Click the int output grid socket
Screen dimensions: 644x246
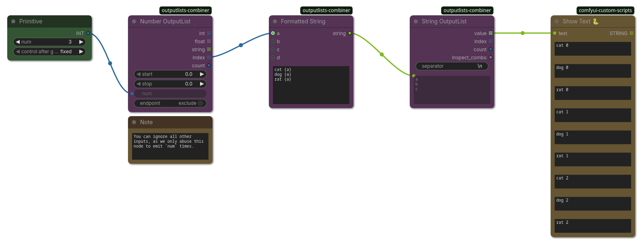(209, 33)
